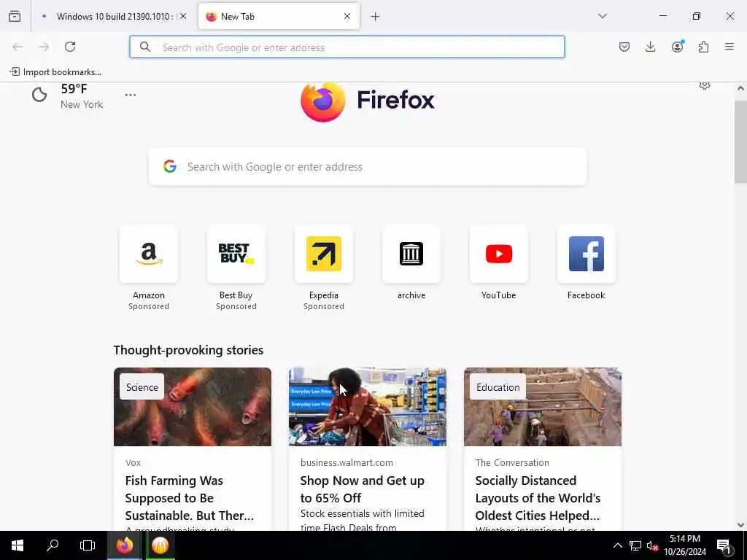Click scrollbar down arrow
The width and height of the screenshot is (747, 560).
point(740,525)
